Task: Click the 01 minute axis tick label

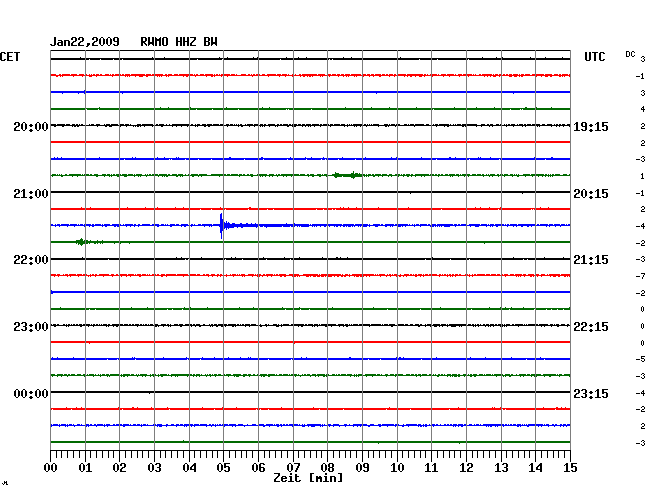Action: coord(85,467)
